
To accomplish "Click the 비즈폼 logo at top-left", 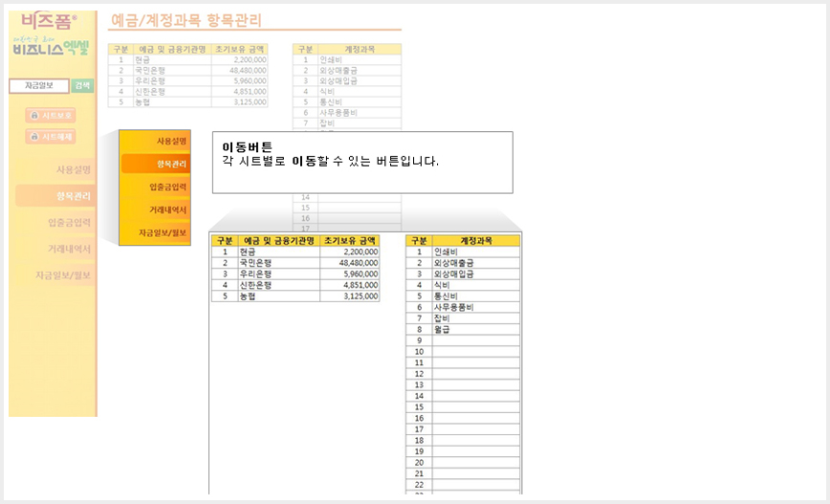I will tap(49, 21).
